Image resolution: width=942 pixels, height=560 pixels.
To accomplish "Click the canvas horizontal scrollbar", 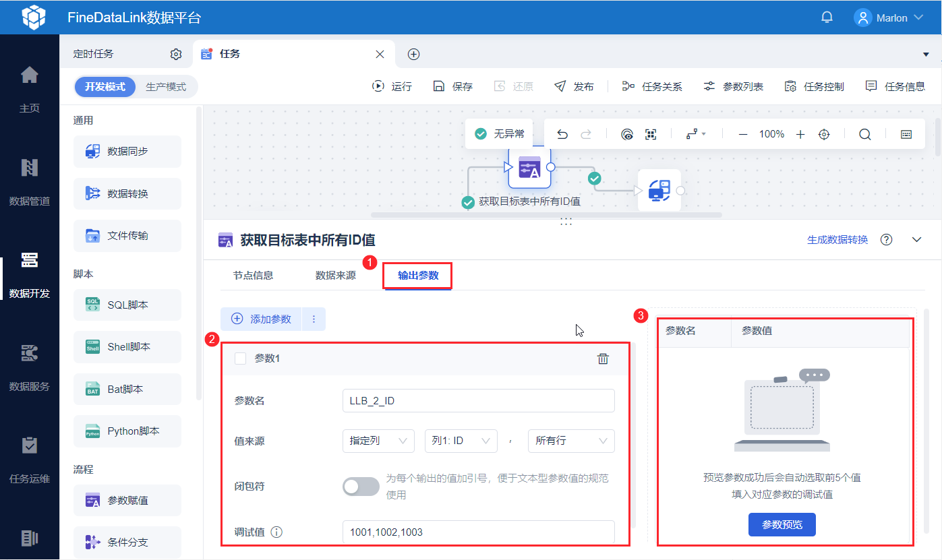I will (x=546, y=215).
